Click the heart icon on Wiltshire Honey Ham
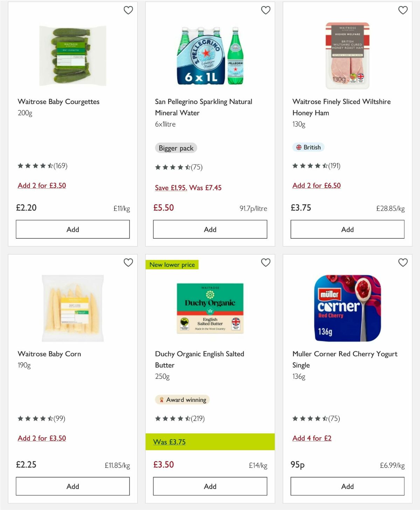This screenshot has width=420, height=510. click(x=403, y=11)
